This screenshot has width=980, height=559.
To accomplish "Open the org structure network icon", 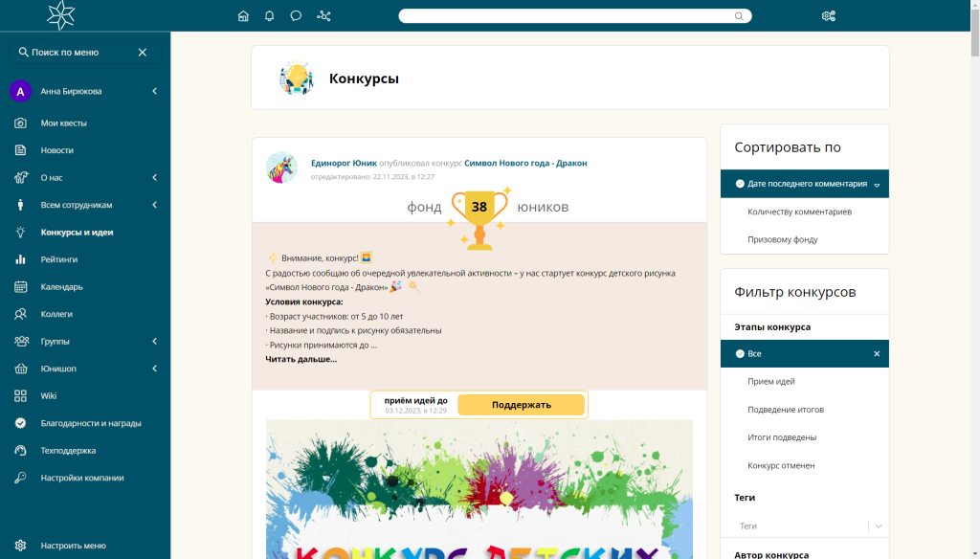I will click(323, 16).
